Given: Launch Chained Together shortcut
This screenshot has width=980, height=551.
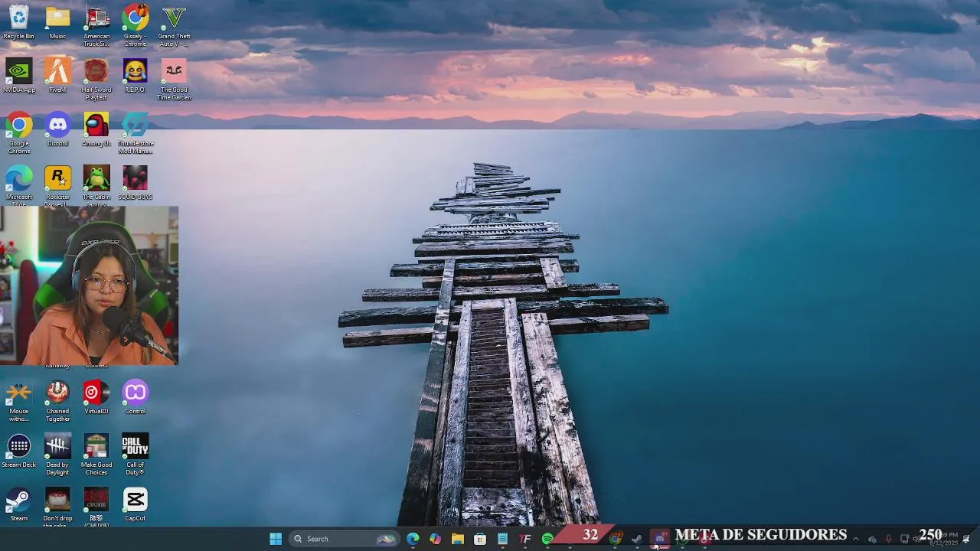Looking at the screenshot, I should point(57,402).
